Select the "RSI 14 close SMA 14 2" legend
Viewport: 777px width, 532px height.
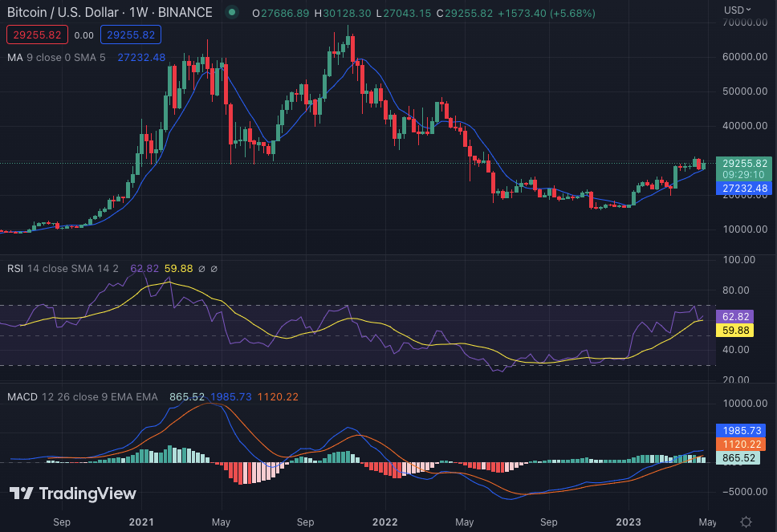pos(63,269)
